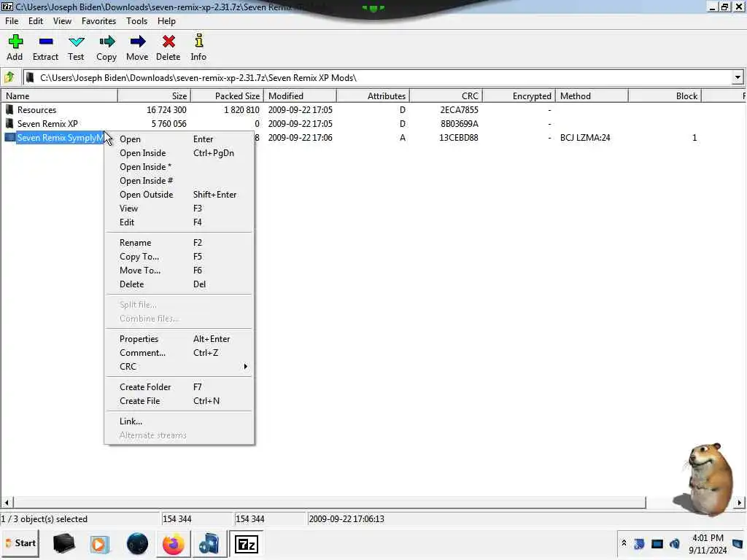This screenshot has height=560, width=747.
Task: Sort by the Size column header
Action: (x=155, y=96)
